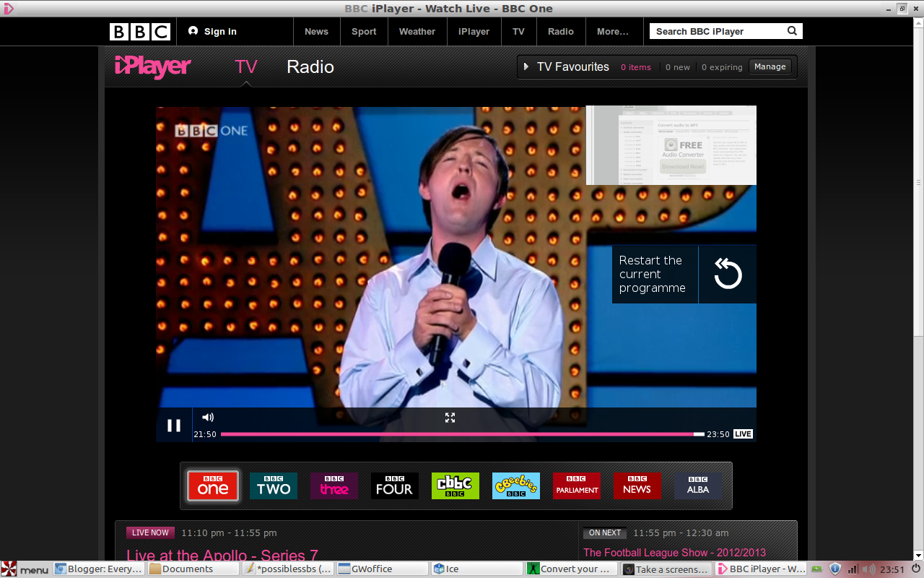
Task: Select the CBeebies channel icon
Action: 516,486
